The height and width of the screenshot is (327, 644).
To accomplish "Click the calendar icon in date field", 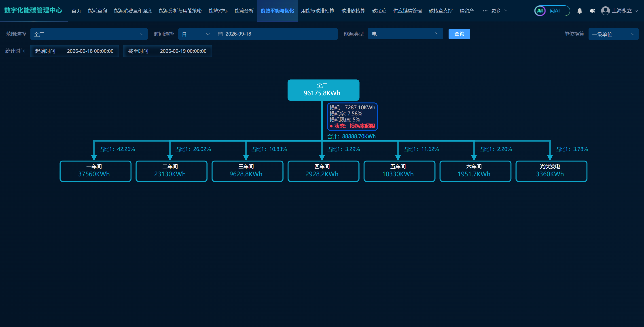I will coord(220,34).
